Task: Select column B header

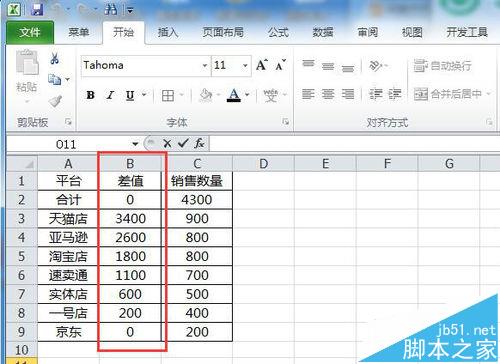Action: tap(130, 163)
